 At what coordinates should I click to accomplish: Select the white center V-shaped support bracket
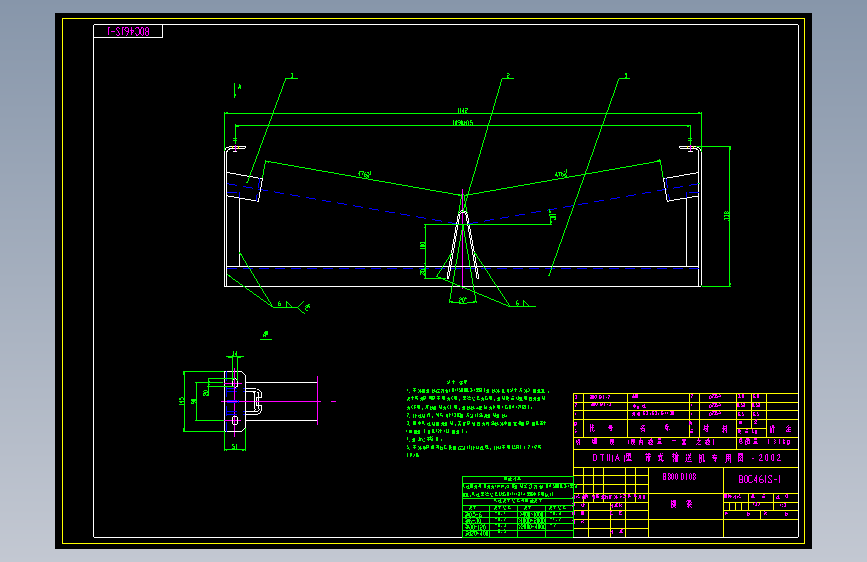tap(463, 244)
